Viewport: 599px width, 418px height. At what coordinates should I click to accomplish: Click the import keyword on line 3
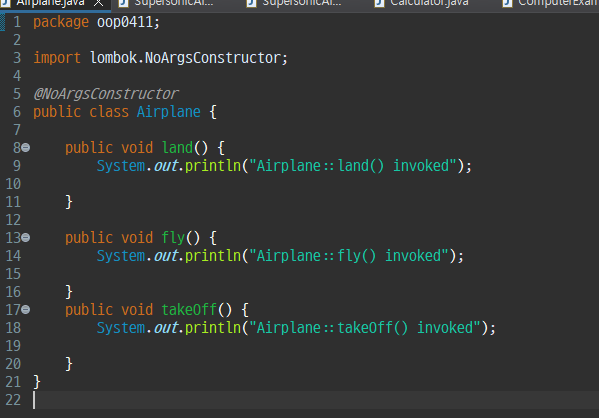tap(57, 58)
